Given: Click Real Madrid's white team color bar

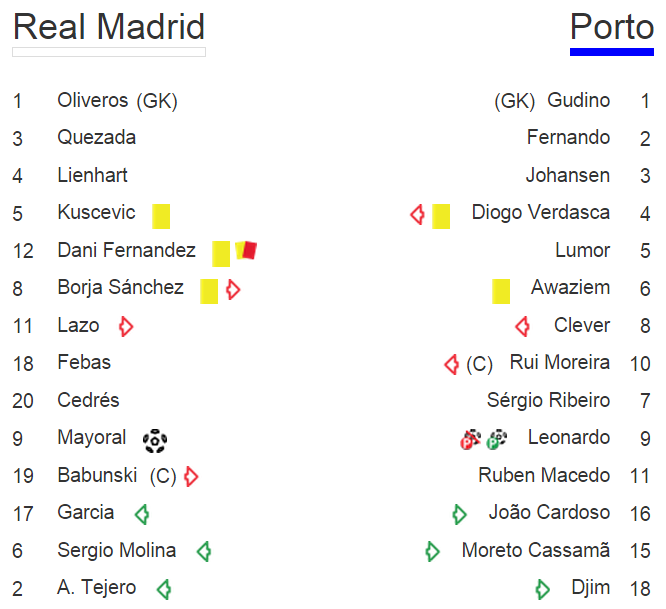Looking at the screenshot, I should coord(109,52).
